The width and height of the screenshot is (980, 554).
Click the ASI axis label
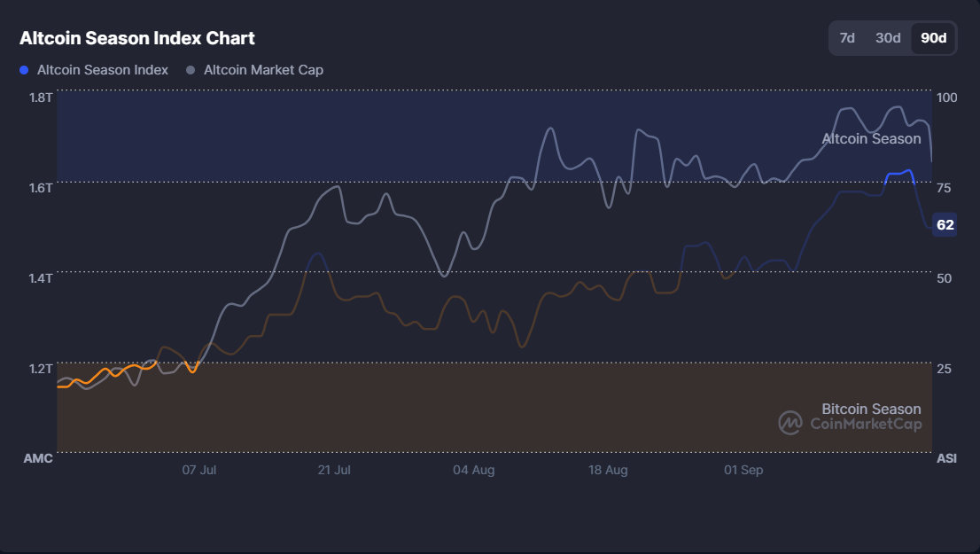pyautogui.click(x=946, y=458)
